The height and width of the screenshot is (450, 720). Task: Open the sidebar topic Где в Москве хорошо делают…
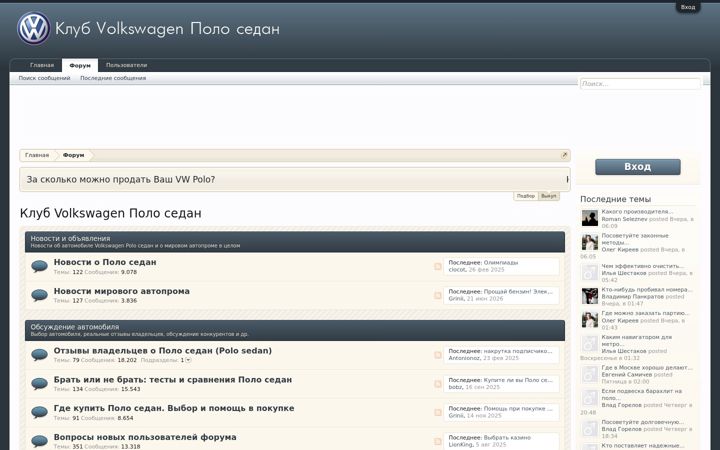(x=647, y=368)
